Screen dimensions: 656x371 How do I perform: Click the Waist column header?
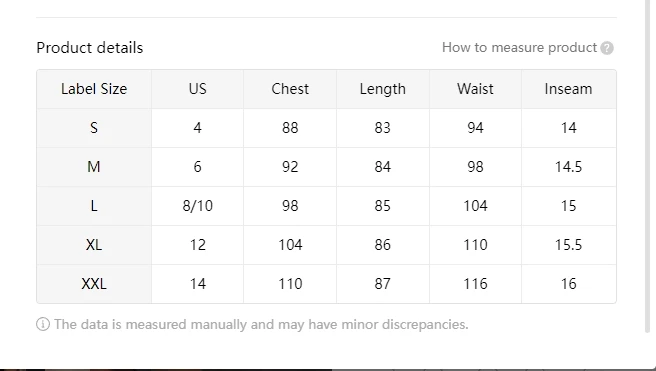[475, 89]
